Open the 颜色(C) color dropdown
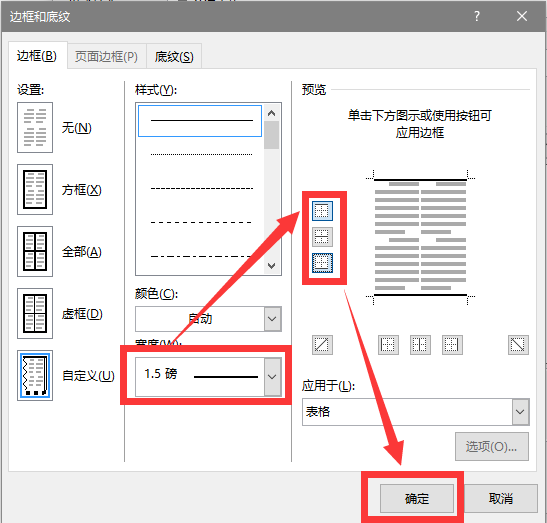 click(x=208, y=319)
